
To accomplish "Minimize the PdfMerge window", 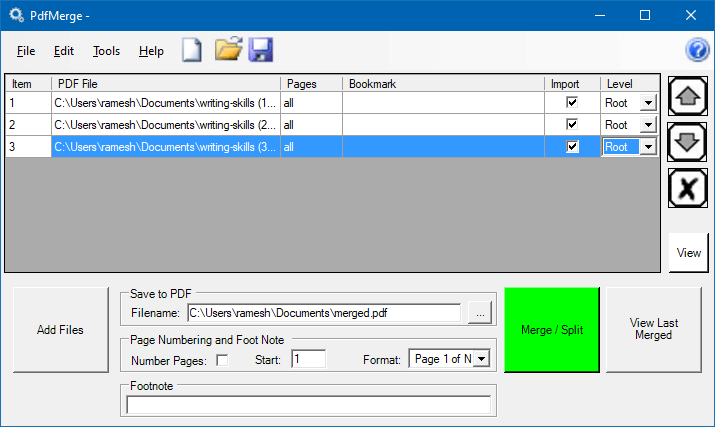I will 600,16.
